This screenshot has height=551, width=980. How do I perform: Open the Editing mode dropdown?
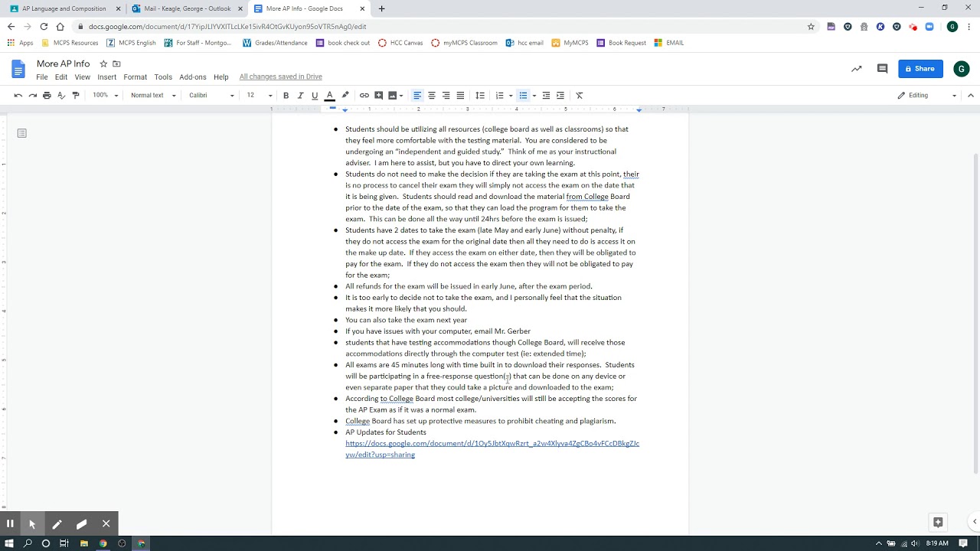[x=927, y=95]
